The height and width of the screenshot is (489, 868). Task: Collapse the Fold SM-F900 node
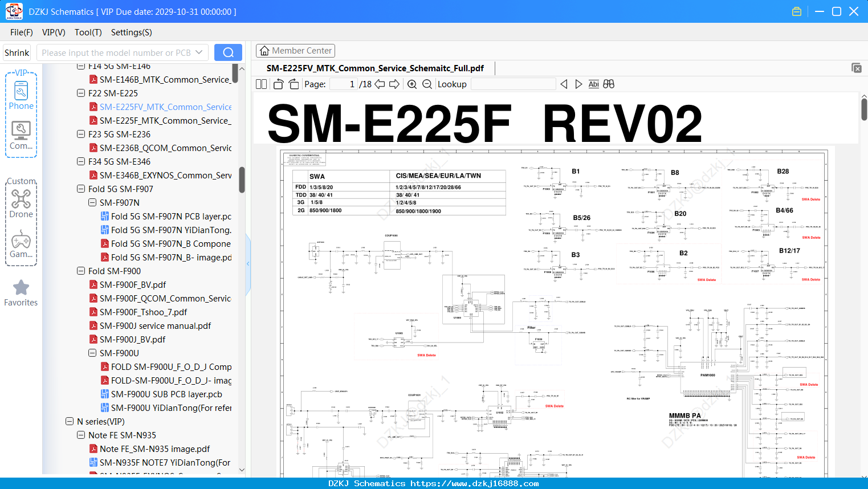tap(81, 271)
